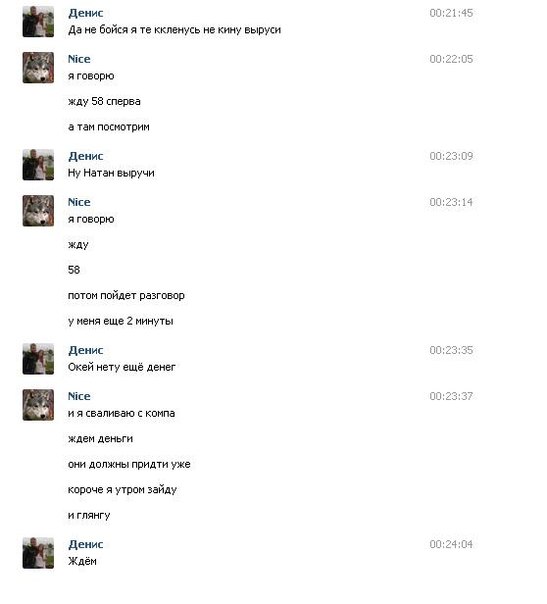
Task: Click wolf avatar at 00:23:14 message
Action: (x=38, y=211)
